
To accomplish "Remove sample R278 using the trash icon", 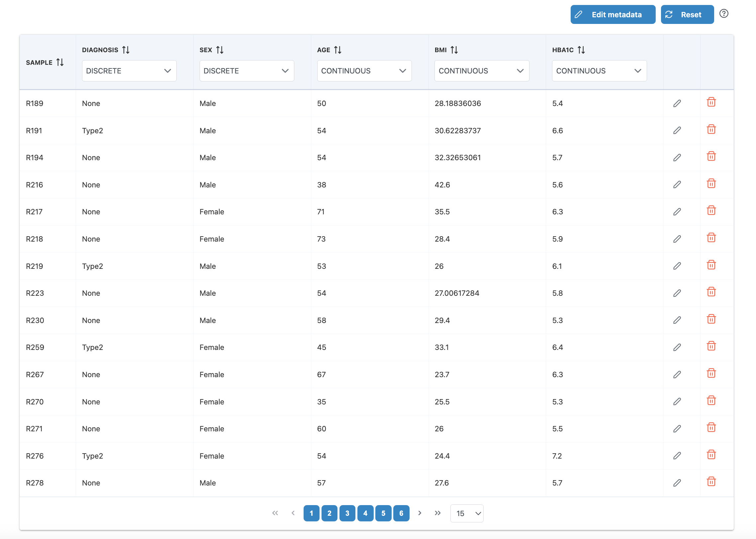I will (x=711, y=482).
